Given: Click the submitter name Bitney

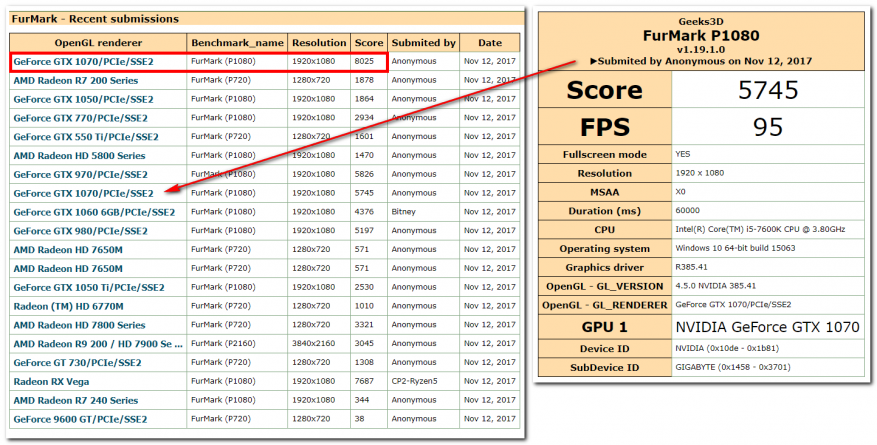Looking at the screenshot, I should 404,212.
